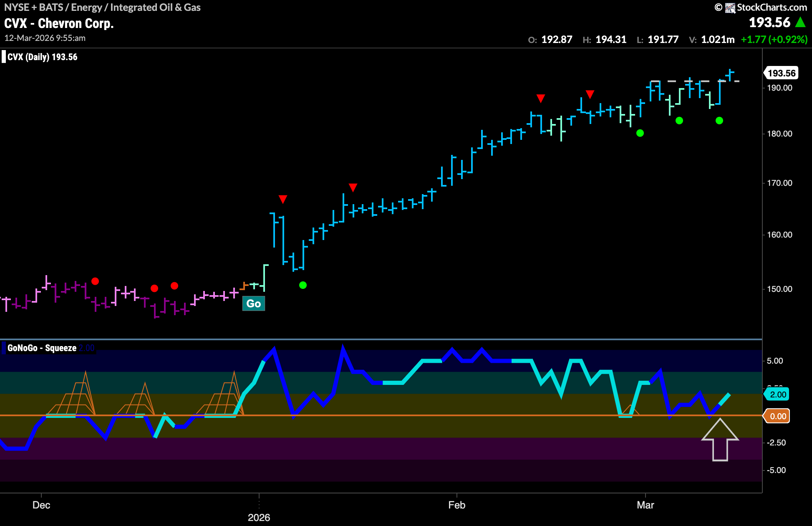Viewport: 812px width, 526px height.
Task: Click the -2.50 oscillator axis label
Action: pos(776,443)
